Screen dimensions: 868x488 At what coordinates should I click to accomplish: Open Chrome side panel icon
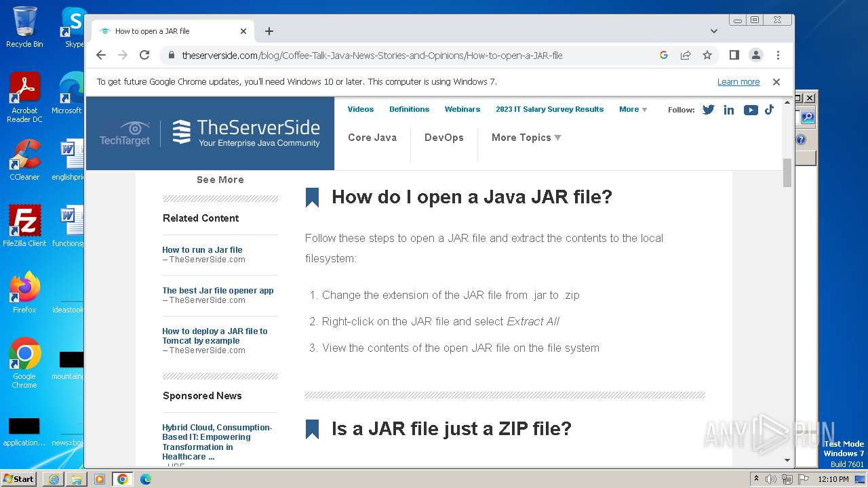[x=734, y=56]
